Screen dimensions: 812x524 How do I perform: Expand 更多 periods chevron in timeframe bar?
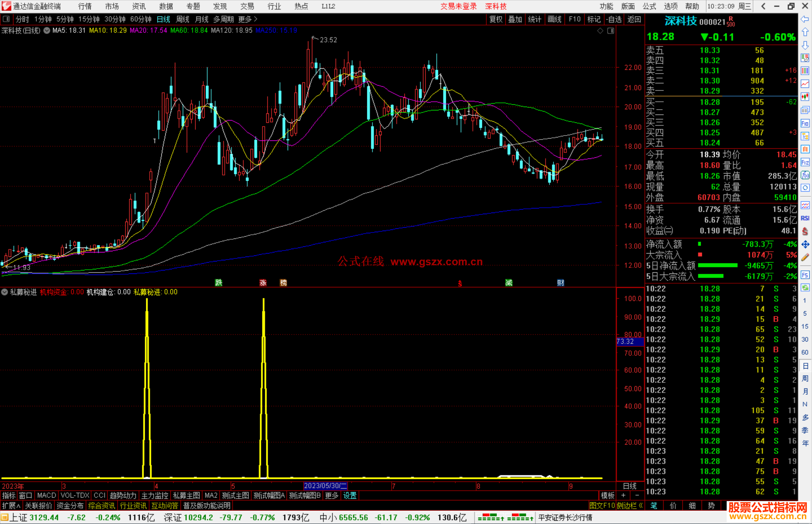(256, 19)
